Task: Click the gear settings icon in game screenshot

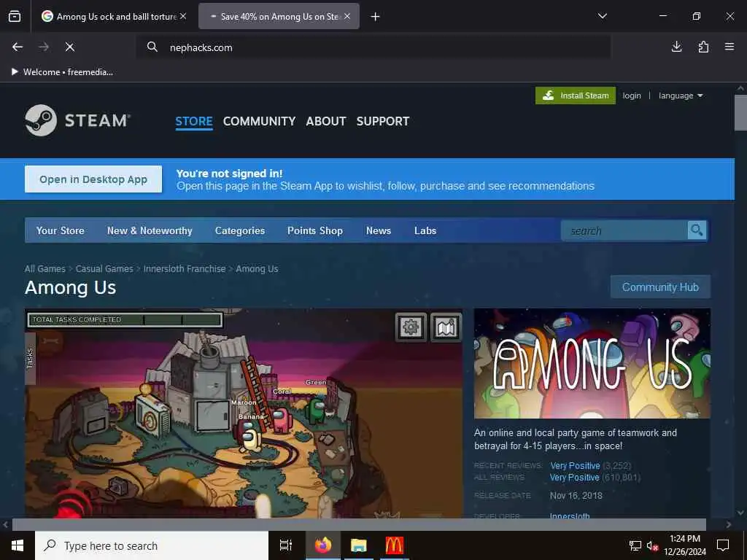Action: click(x=411, y=327)
